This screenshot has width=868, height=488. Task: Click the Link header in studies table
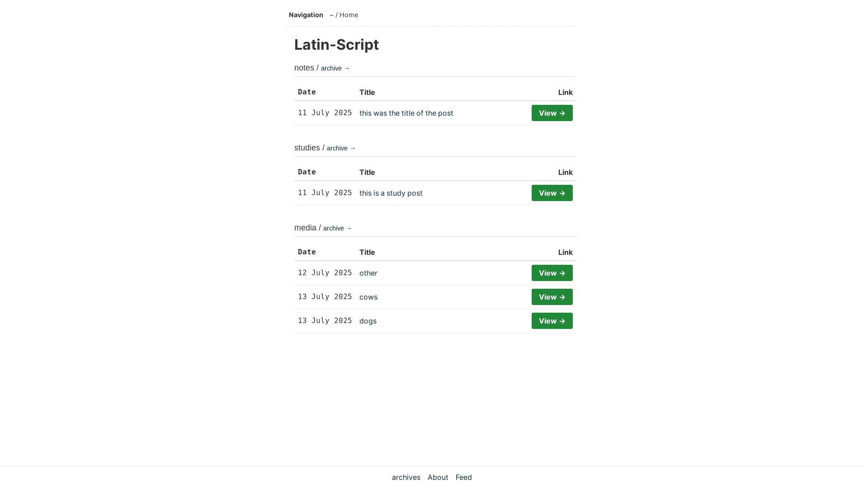tap(565, 172)
